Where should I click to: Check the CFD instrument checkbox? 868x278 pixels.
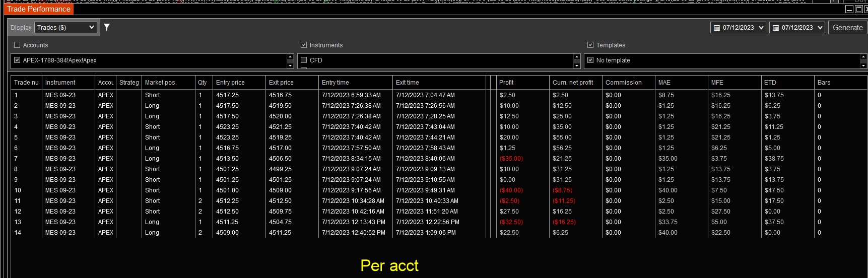click(x=304, y=60)
